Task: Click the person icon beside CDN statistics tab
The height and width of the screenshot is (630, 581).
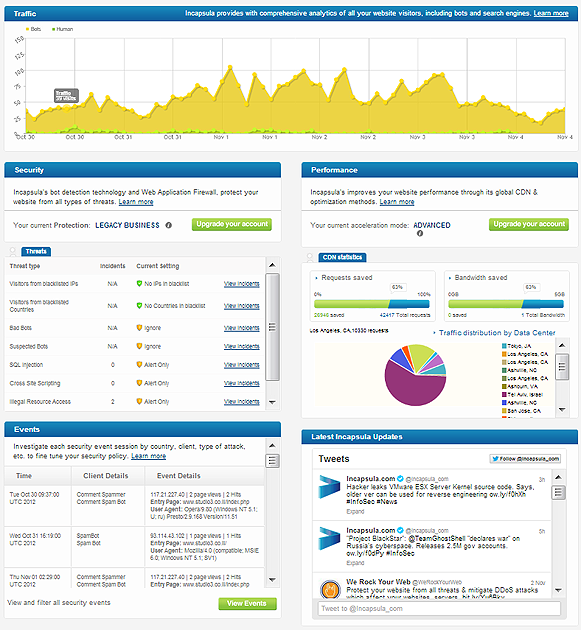Action: click(310, 258)
